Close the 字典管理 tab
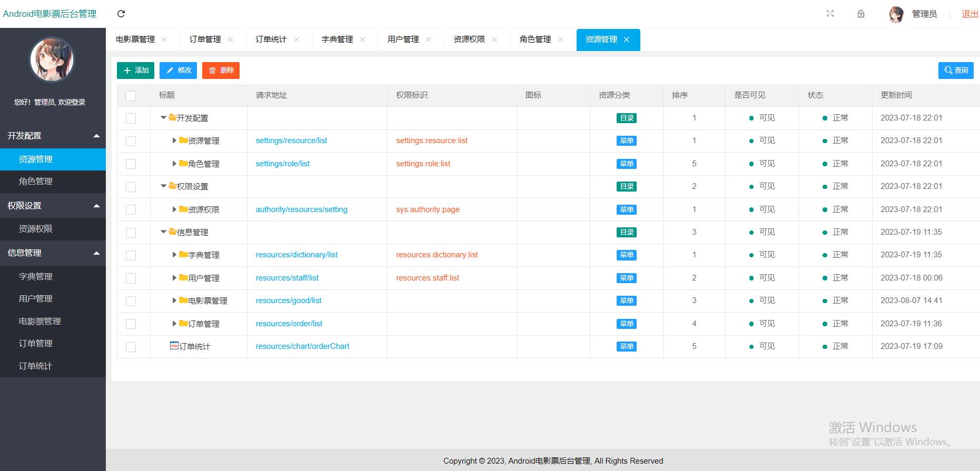Viewport: 980px width, 471px height. pyautogui.click(x=362, y=39)
